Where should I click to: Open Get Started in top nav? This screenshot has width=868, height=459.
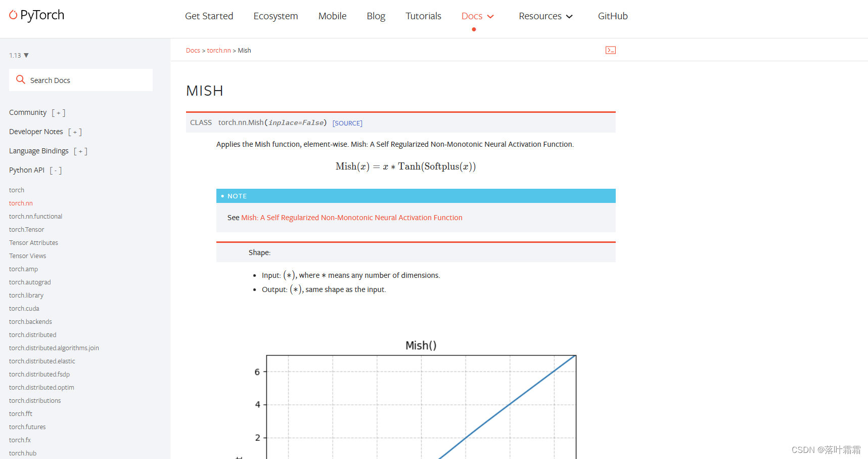pos(209,16)
